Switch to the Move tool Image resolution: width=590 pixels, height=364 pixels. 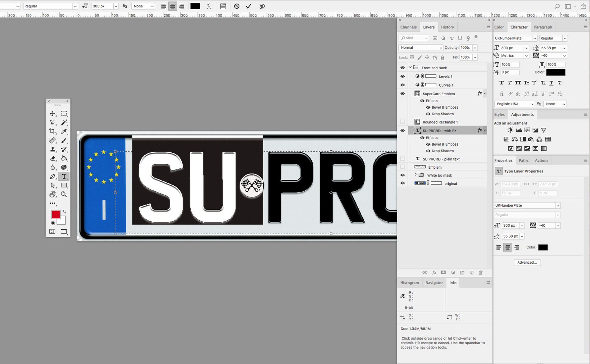(53, 113)
